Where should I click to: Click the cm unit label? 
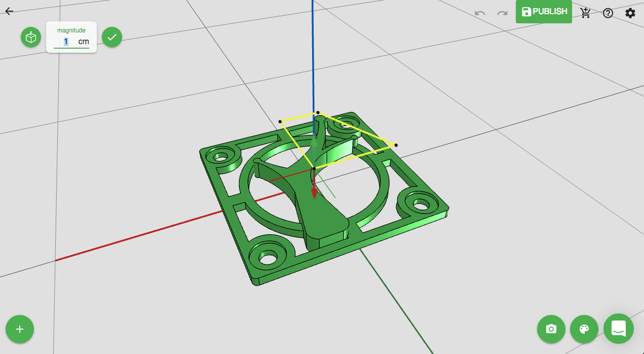point(83,42)
